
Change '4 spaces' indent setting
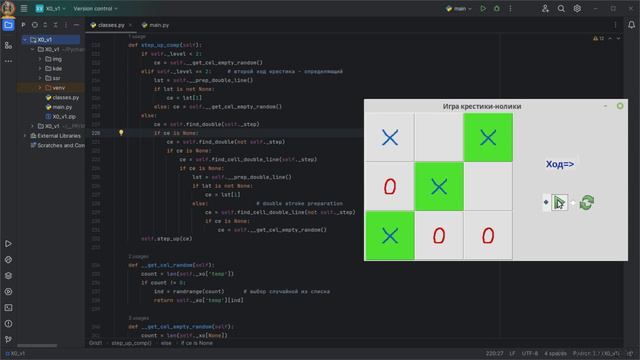pyautogui.click(x=555, y=353)
